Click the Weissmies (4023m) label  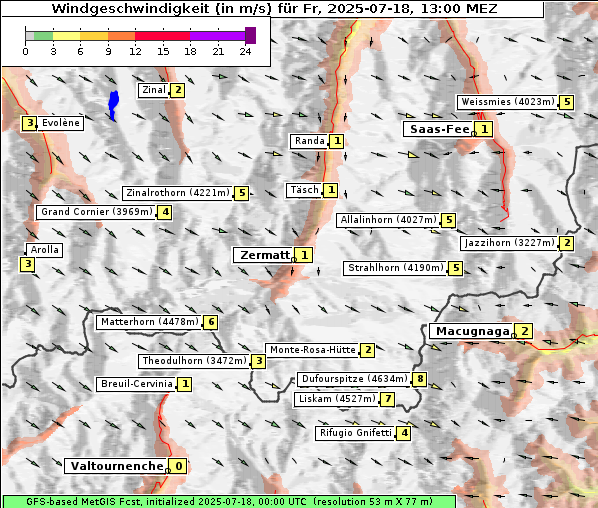point(507,102)
